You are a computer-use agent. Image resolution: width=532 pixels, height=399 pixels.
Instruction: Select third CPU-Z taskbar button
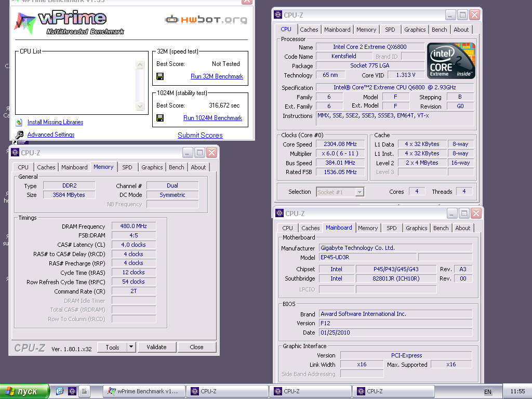coord(394,391)
